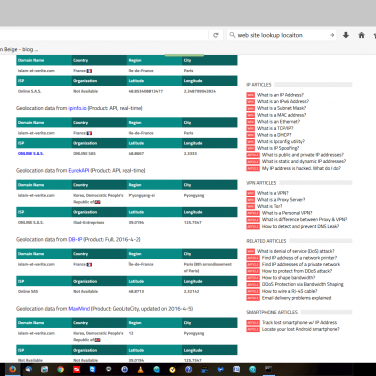Open 'Track lost smartphone w/ IP Address' article
The height and width of the screenshot is (376, 376).
[299, 322]
